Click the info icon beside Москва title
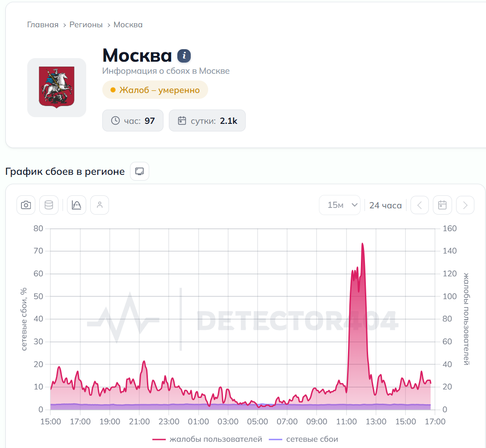Viewport: 486px width, 448px height. [184, 56]
